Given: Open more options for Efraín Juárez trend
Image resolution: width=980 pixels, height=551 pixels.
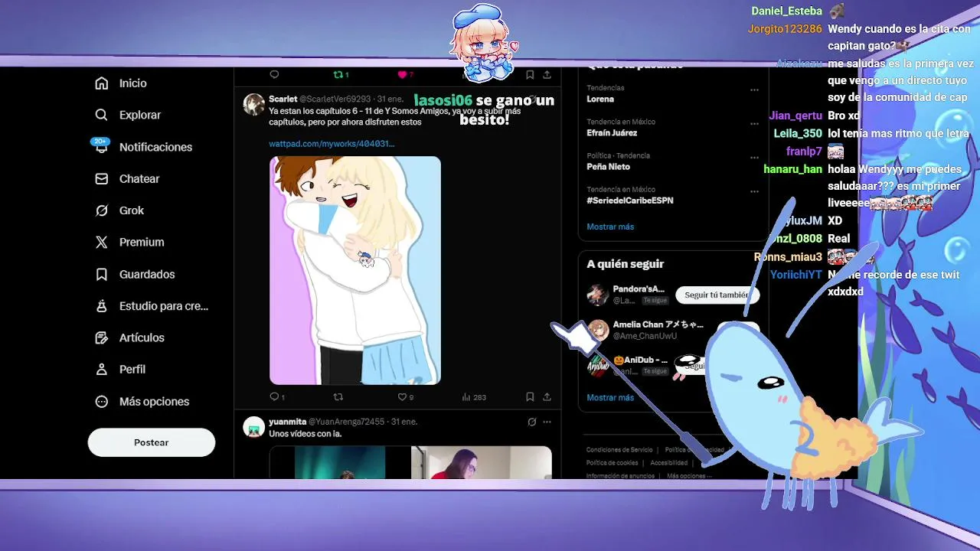Looking at the screenshot, I should pyautogui.click(x=754, y=123).
